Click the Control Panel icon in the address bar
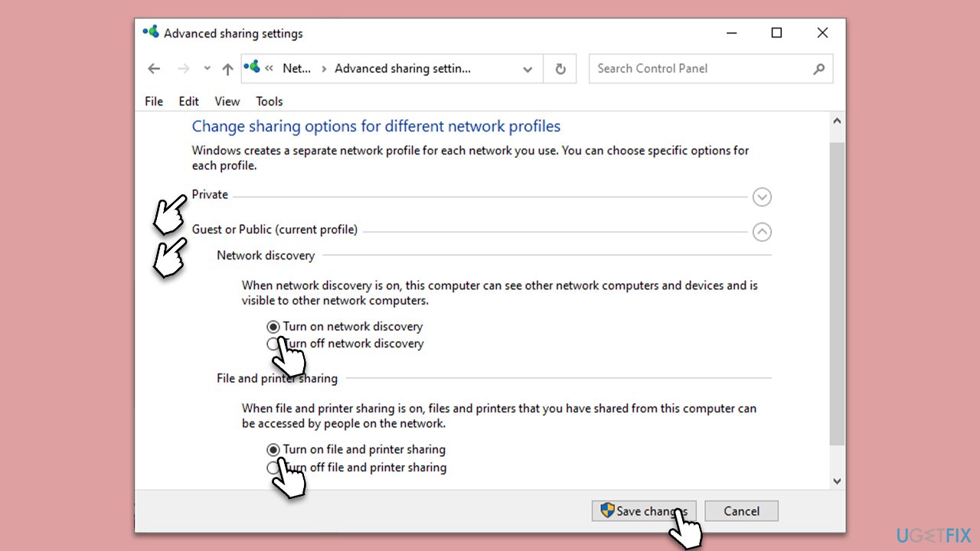This screenshot has width=980, height=551. [252, 67]
